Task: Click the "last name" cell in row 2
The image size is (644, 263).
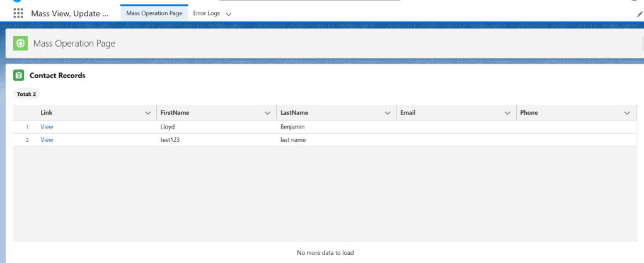Action: (293, 140)
